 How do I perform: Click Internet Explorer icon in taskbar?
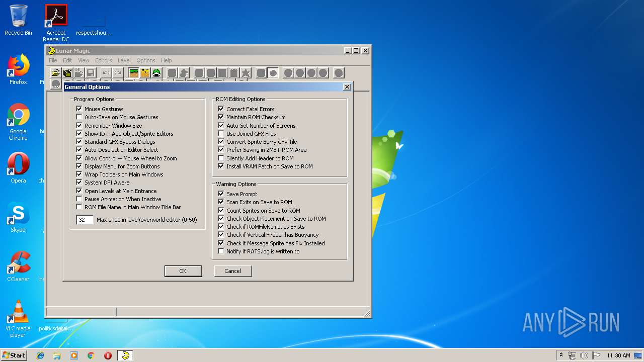(40, 355)
